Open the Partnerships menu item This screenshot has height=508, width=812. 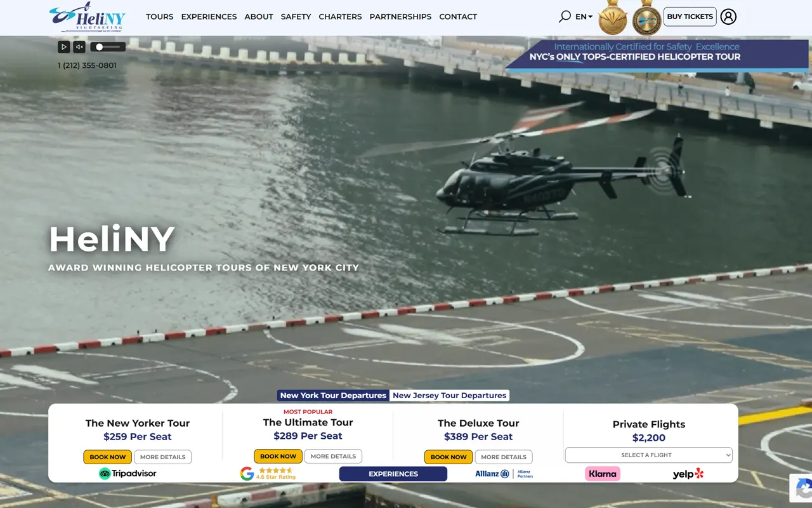click(x=400, y=17)
